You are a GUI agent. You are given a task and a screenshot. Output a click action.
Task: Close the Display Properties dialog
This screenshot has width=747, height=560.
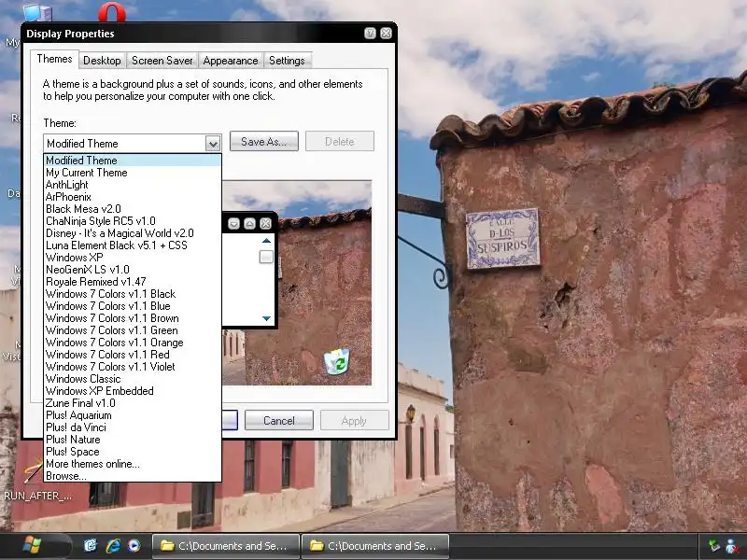386,33
